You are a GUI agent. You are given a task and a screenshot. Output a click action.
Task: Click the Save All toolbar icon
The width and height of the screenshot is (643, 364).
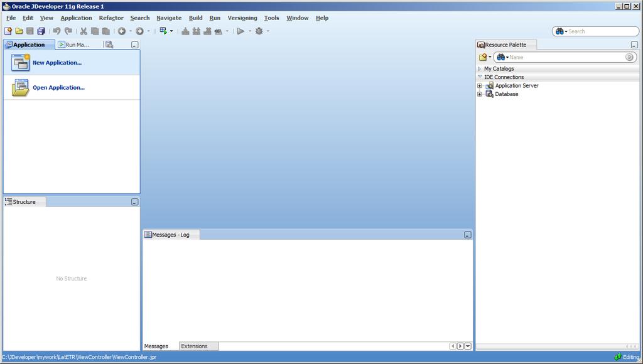(x=41, y=31)
